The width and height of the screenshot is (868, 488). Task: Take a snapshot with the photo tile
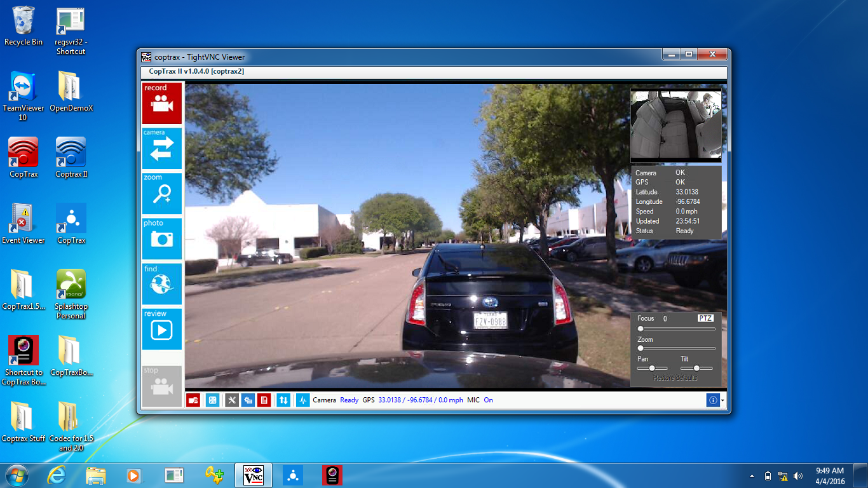pyautogui.click(x=162, y=239)
